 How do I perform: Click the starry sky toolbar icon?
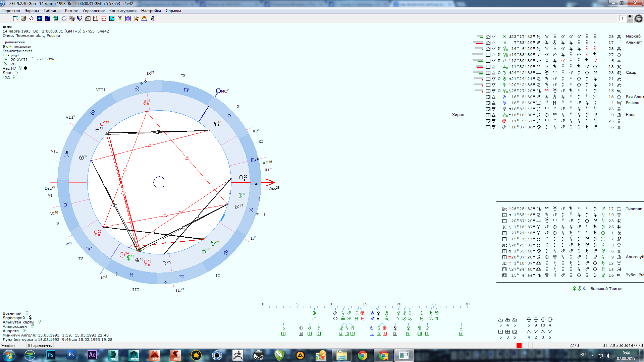pos(48,18)
